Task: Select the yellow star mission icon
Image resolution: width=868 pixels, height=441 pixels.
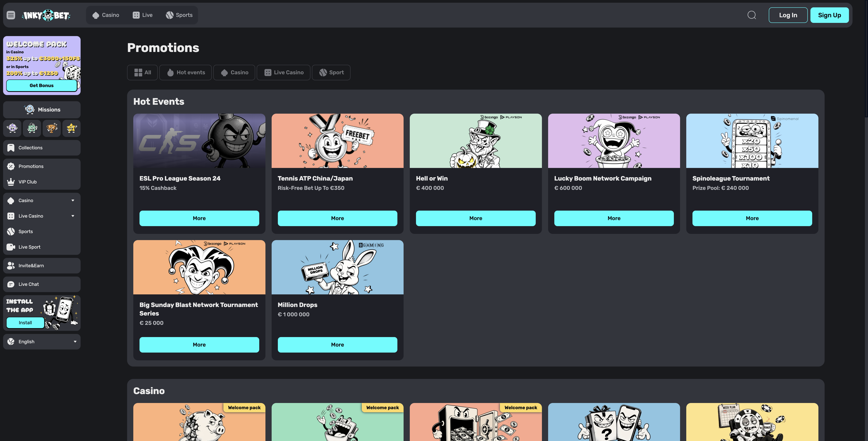Action: pos(71,128)
